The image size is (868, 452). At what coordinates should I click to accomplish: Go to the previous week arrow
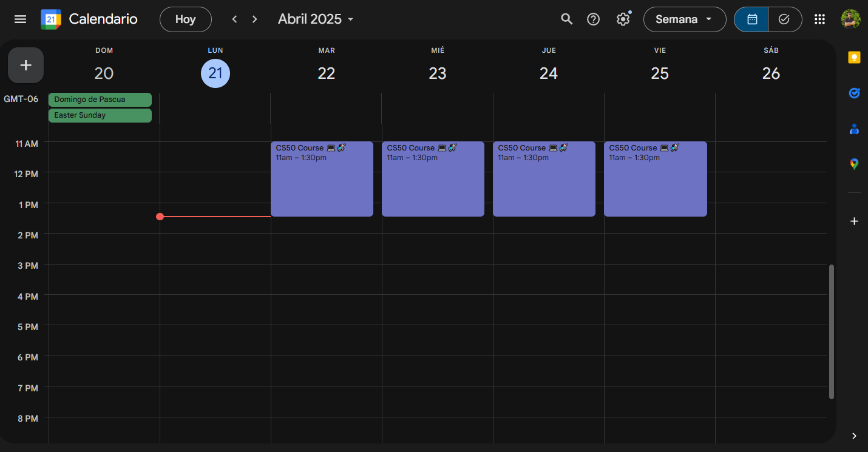tap(234, 19)
